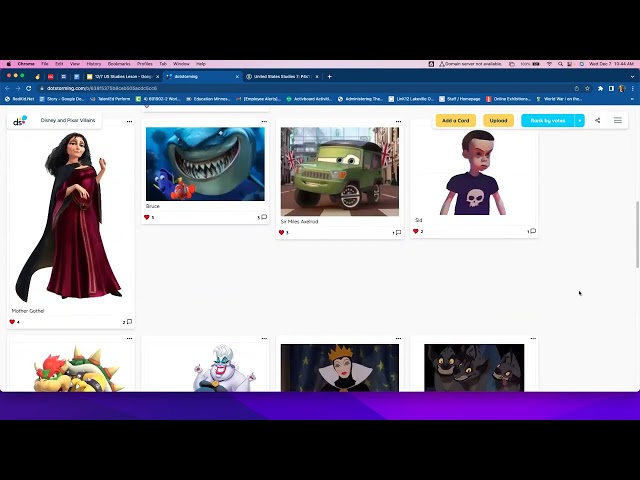The image size is (640, 480).
Task: Vote with heart on Sid card
Action: pos(416,231)
